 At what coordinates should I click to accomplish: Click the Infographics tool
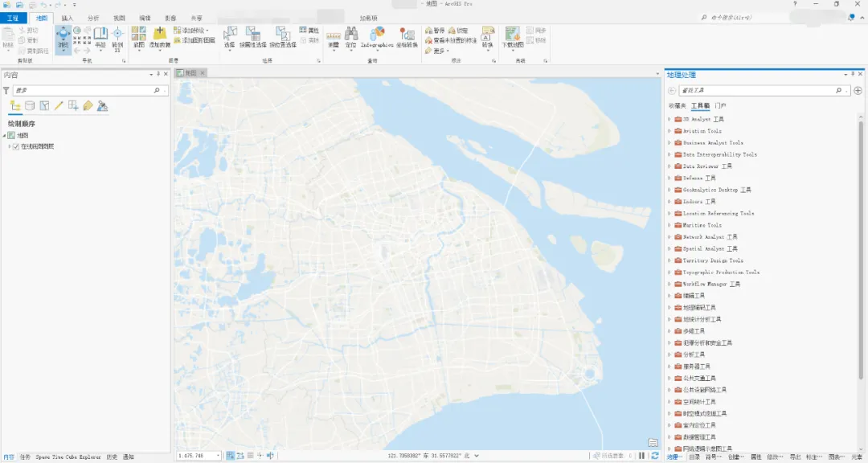(x=377, y=38)
